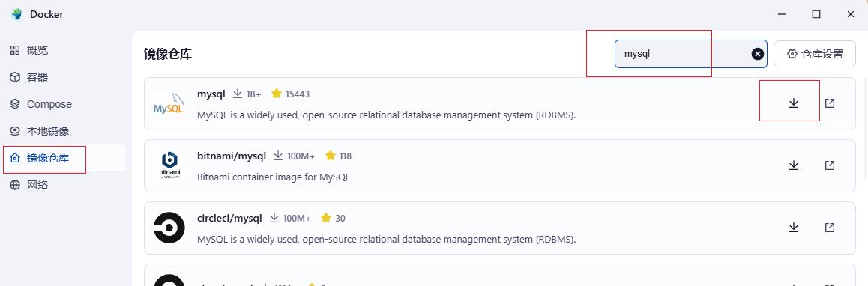Click the 15443 star count
This screenshot has height=286, width=868.
tap(298, 94)
